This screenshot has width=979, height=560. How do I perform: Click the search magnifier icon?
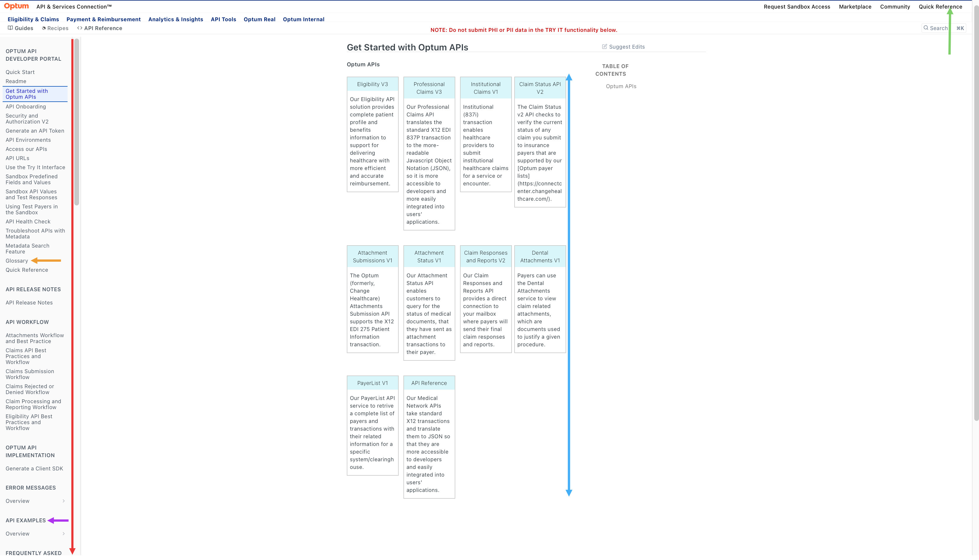(x=926, y=28)
